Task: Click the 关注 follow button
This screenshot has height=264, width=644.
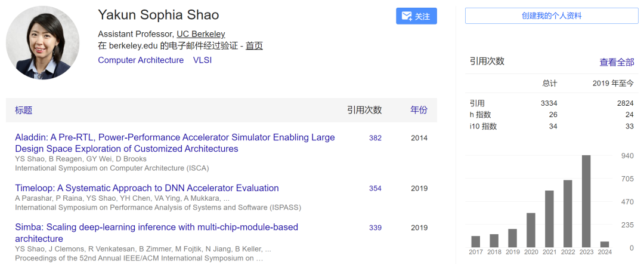Action: 416,17
